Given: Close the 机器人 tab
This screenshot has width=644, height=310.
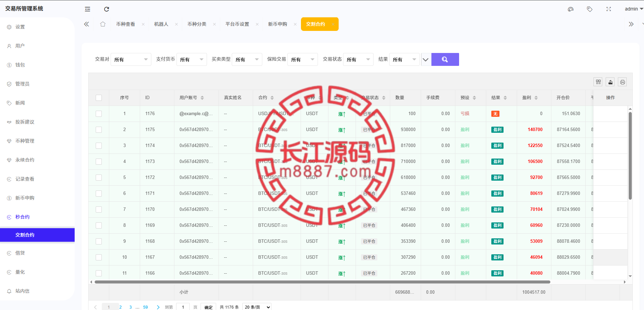Looking at the screenshot, I should click(176, 24).
